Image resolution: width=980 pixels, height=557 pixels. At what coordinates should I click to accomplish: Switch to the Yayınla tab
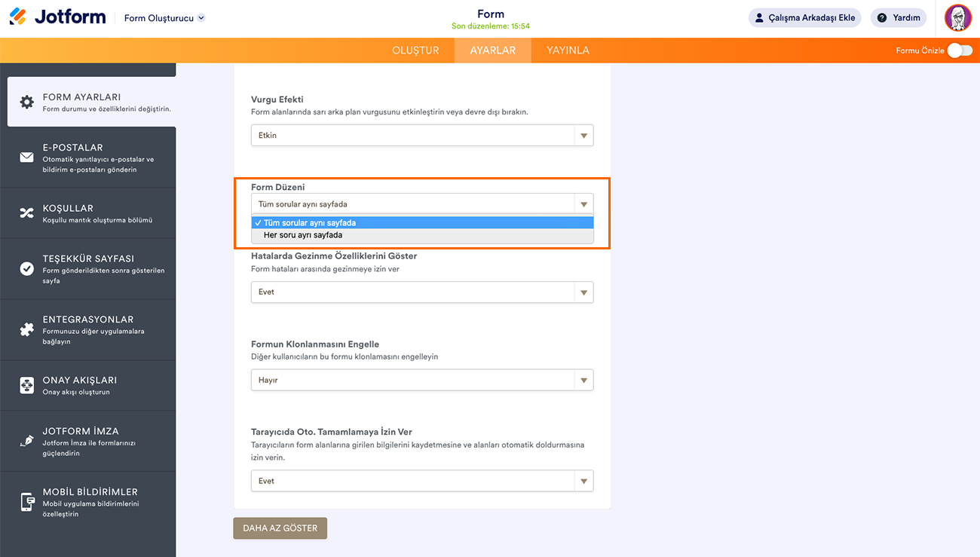(568, 50)
